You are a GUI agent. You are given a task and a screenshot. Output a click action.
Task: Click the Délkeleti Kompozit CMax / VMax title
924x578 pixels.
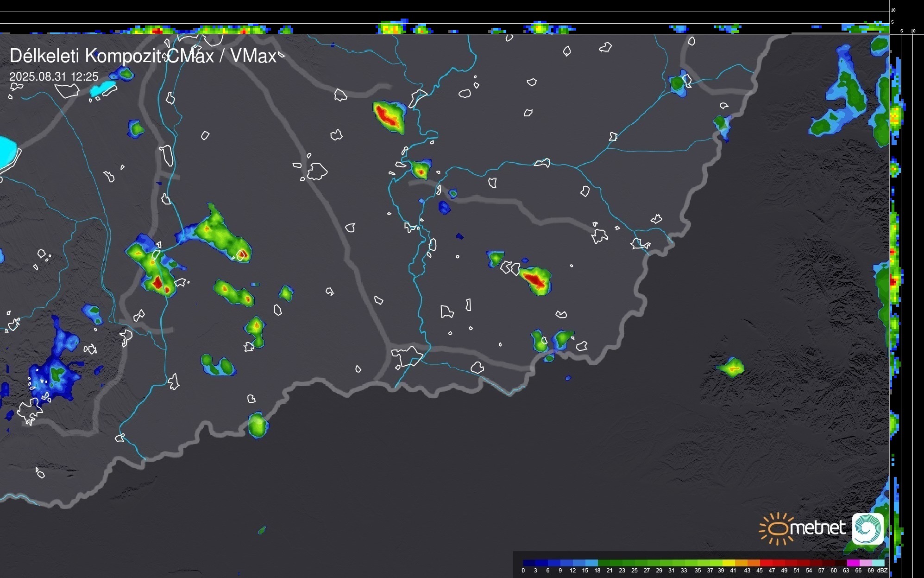tap(143, 56)
